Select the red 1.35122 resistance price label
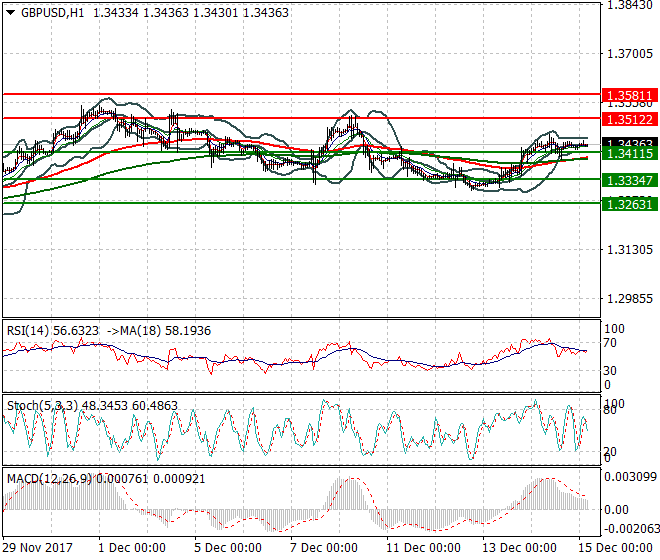Screen dimensions: 660x560 [x=630, y=119]
